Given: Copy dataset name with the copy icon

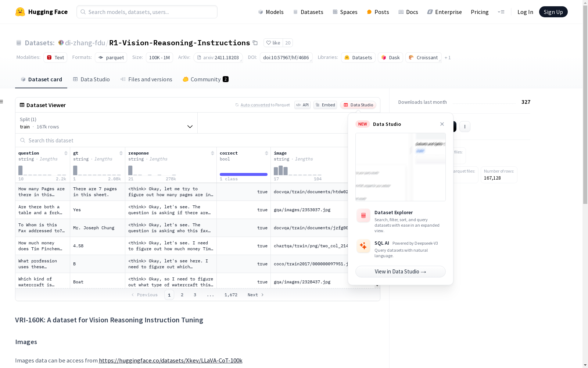Looking at the screenshot, I should coord(255,43).
